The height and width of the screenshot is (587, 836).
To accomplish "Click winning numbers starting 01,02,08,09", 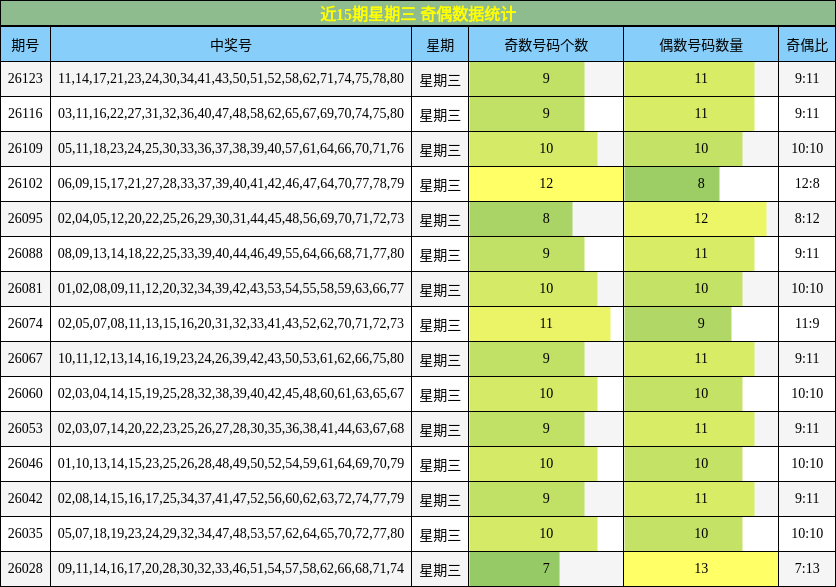I will [231, 288].
